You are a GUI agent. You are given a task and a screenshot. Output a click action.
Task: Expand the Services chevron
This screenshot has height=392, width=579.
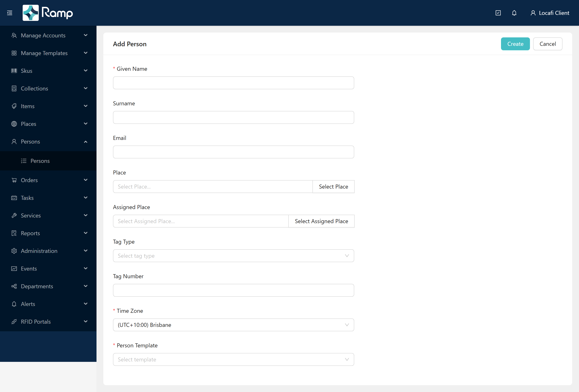pyautogui.click(x=85, y=215)
